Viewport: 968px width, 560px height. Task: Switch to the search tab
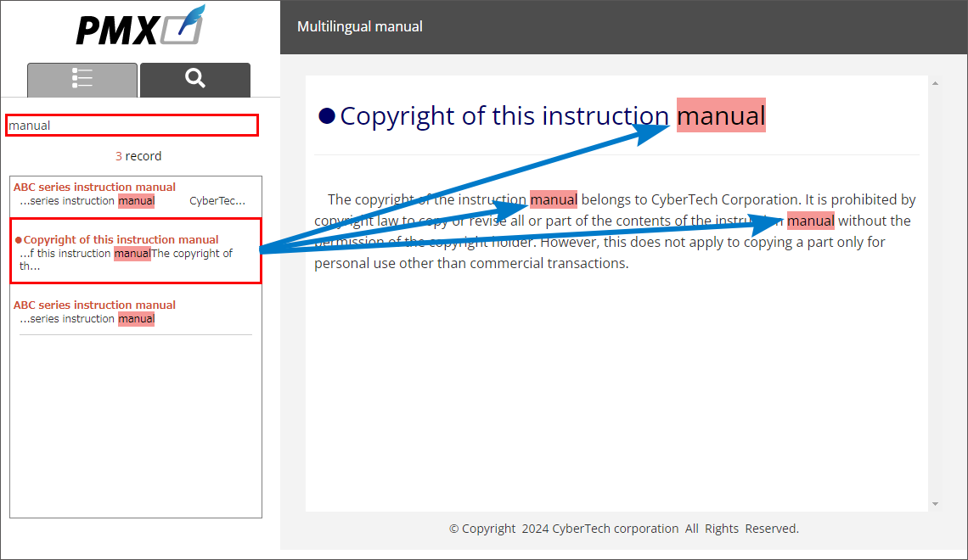pyautogui.click(x=195, y=80)
